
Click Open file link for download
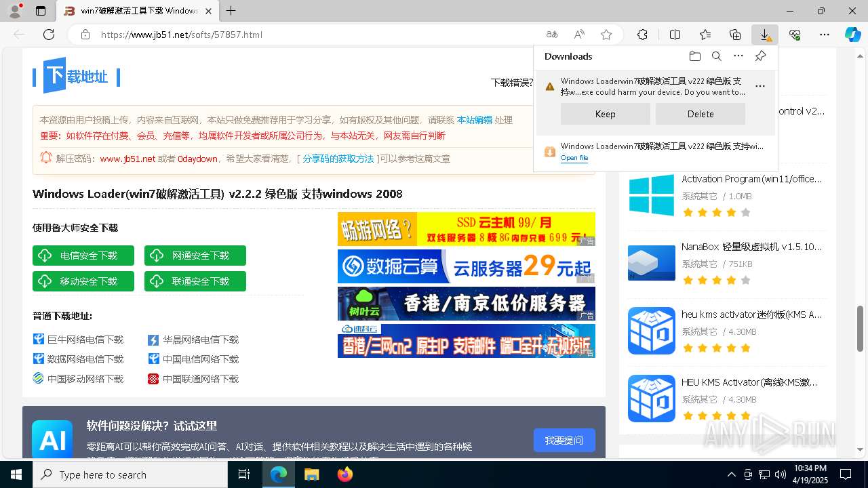tap(574, 158)
